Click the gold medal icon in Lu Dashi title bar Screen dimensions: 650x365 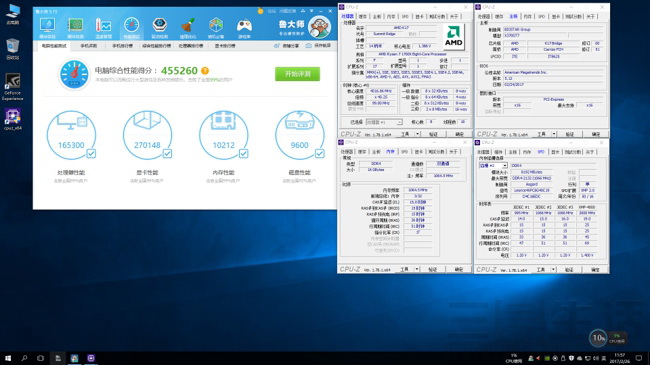click(x=260, y=11)
